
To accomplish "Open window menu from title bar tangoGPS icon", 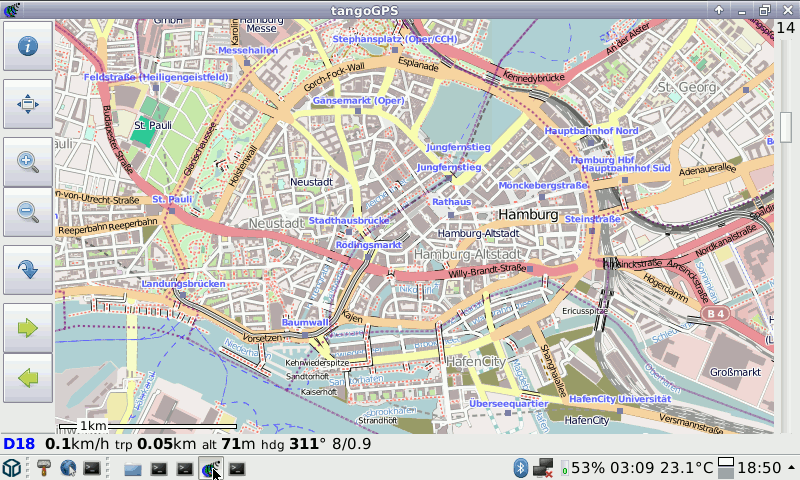I will [10, 9].
